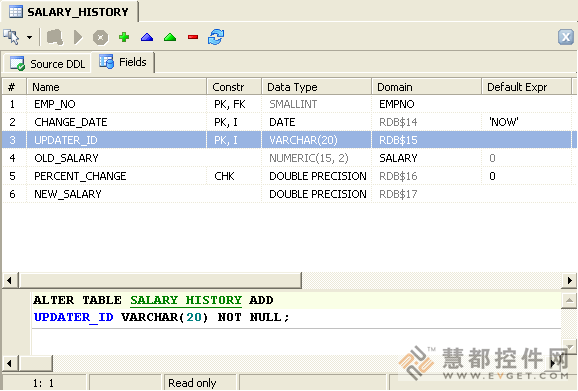Select the UPDATER_ID field name

(66, 140)
